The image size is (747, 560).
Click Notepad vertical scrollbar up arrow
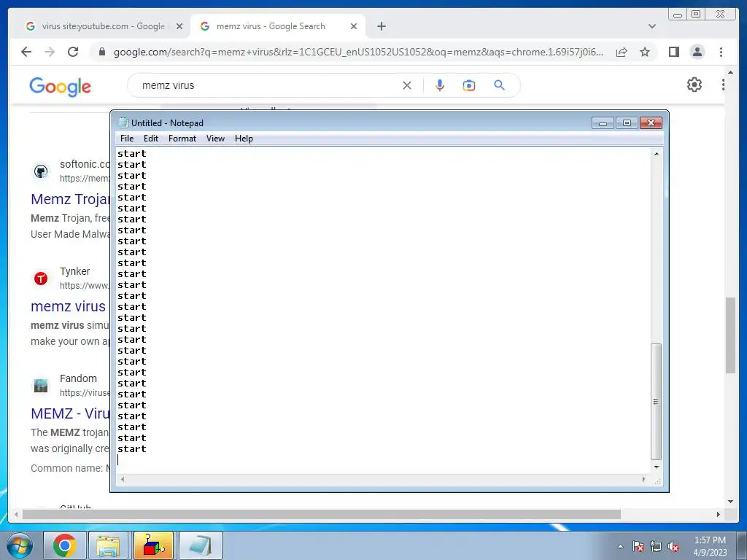point(657,154)
